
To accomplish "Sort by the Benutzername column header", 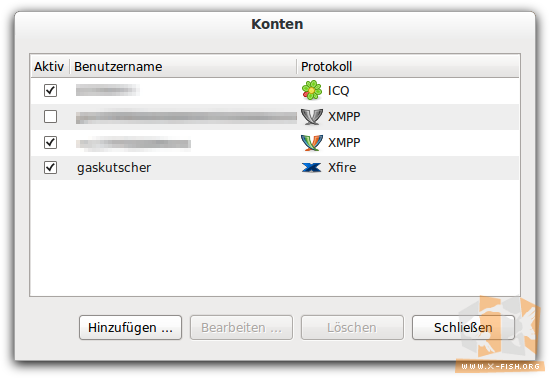I will [183, 66].
